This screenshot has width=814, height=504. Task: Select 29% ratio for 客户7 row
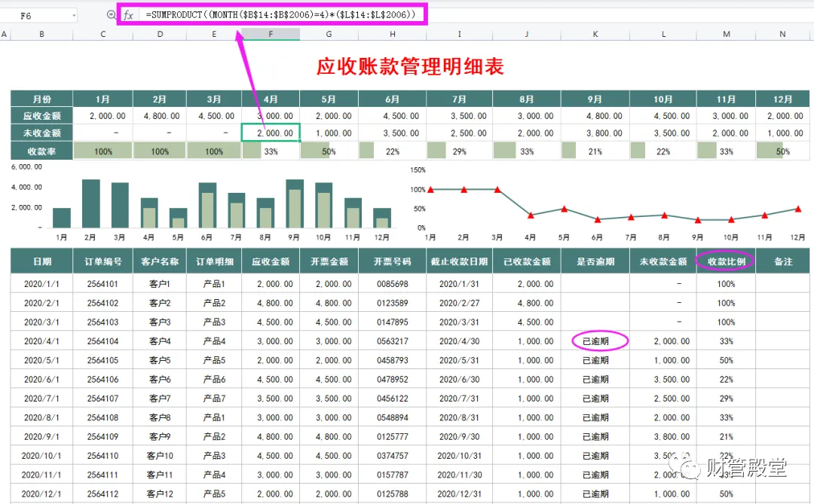(x=726, y=398)
